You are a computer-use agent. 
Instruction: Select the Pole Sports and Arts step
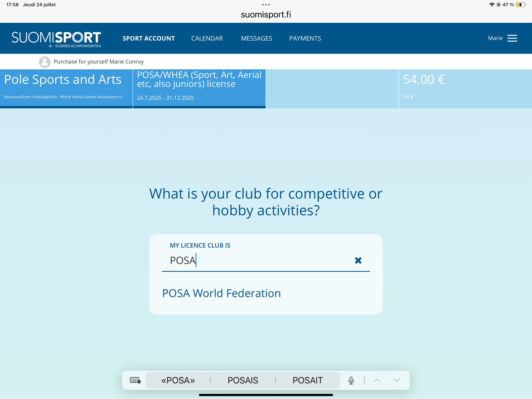tap(66, 89)
